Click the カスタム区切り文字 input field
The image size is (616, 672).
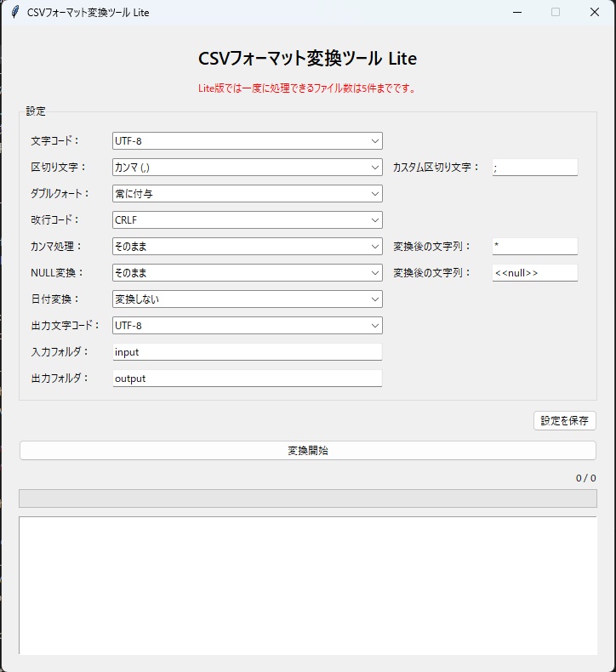pos(535,167)
